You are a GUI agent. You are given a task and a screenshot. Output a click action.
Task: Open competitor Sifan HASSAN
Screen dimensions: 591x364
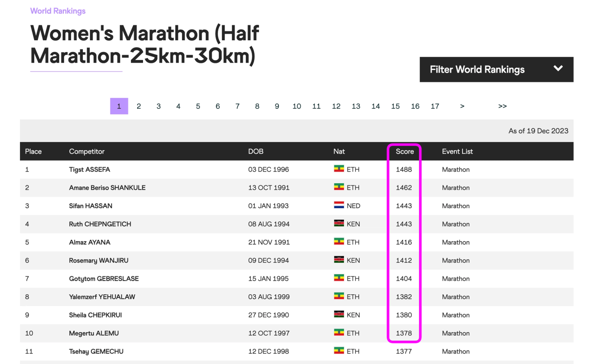(91, 206)
